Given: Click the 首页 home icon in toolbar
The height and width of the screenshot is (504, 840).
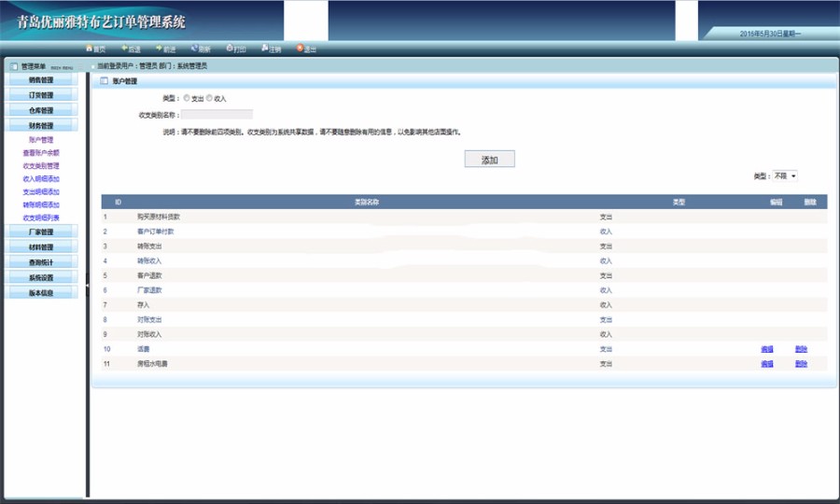Looking at the screenshot, I should pyautogui.click(x=89, y=49).
